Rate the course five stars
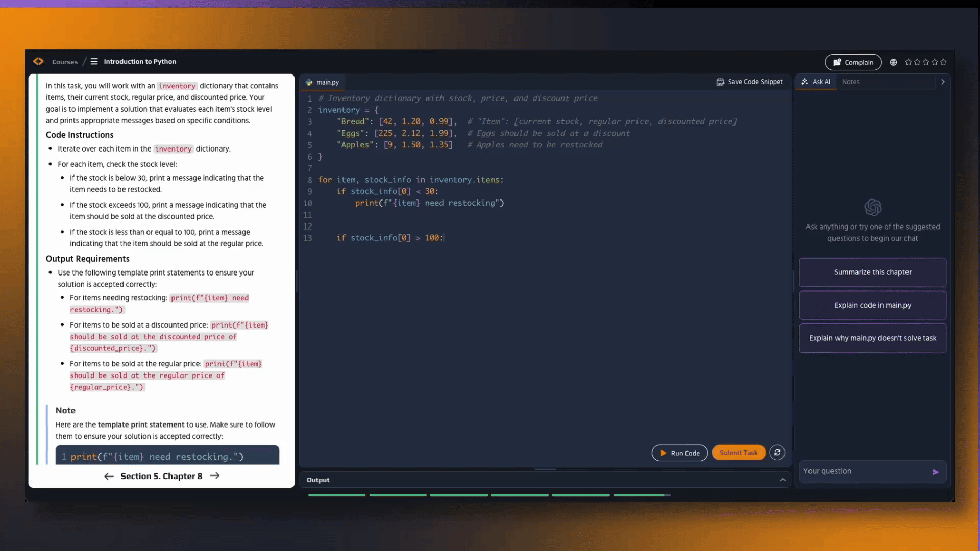The height and width of the screenshot is (551, 980). (943, 62)
